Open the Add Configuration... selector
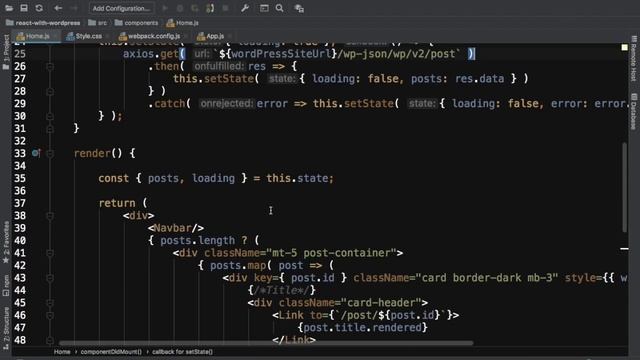Screen dimensions: 640x360 pos(122,8)
